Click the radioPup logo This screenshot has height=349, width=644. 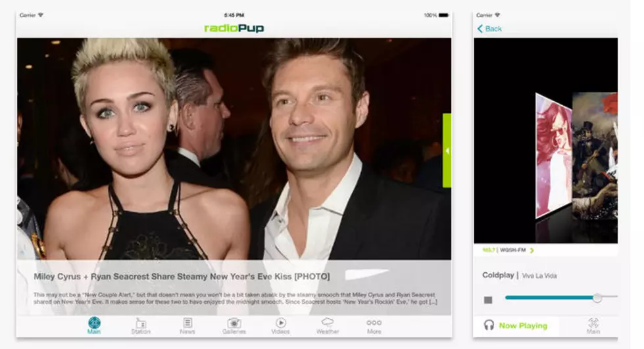point(234,28)
